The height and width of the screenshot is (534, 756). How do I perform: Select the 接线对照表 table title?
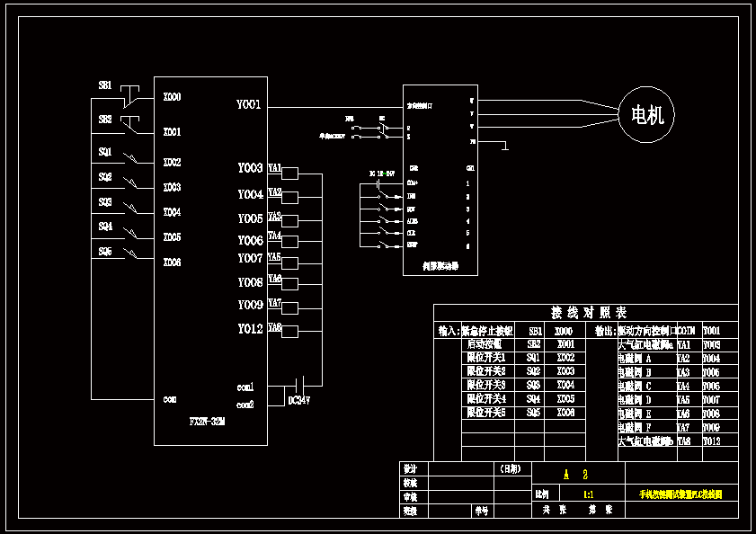coord(589,313)
